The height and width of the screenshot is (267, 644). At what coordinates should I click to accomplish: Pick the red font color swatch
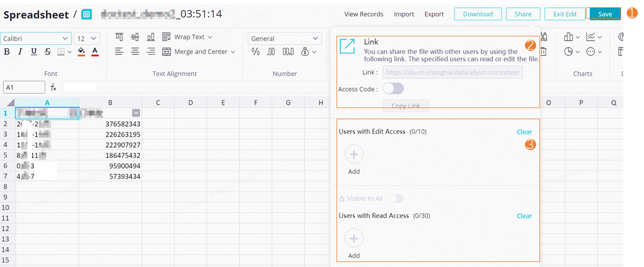coord(95,51)
